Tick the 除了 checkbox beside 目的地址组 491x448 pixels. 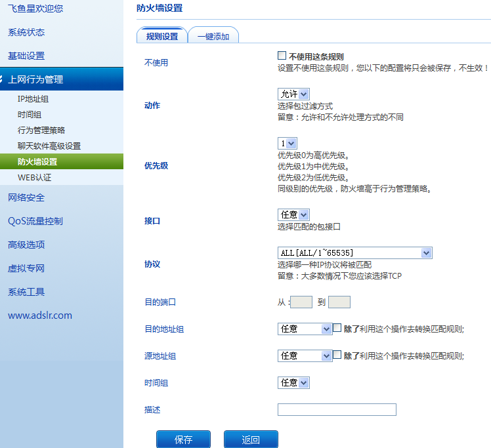click(x=337, y=328)
